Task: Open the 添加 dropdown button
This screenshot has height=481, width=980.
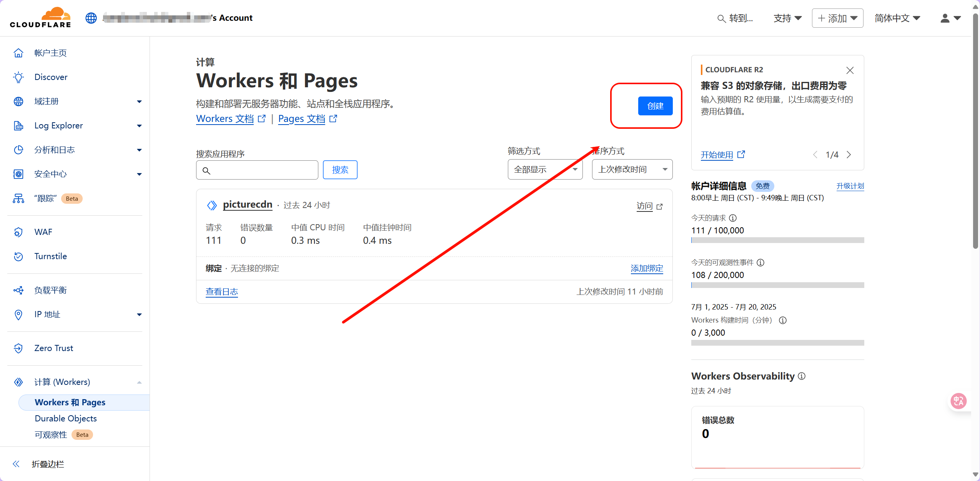Action: tap(837, 18)
